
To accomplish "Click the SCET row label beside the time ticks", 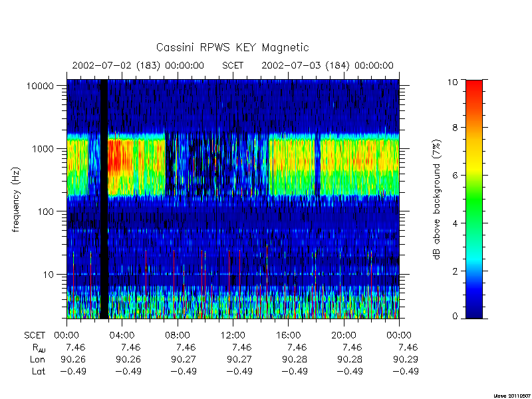I will pos(35,336).
